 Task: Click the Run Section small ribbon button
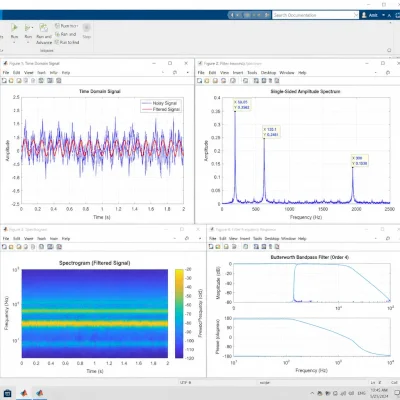click(66, 26)
